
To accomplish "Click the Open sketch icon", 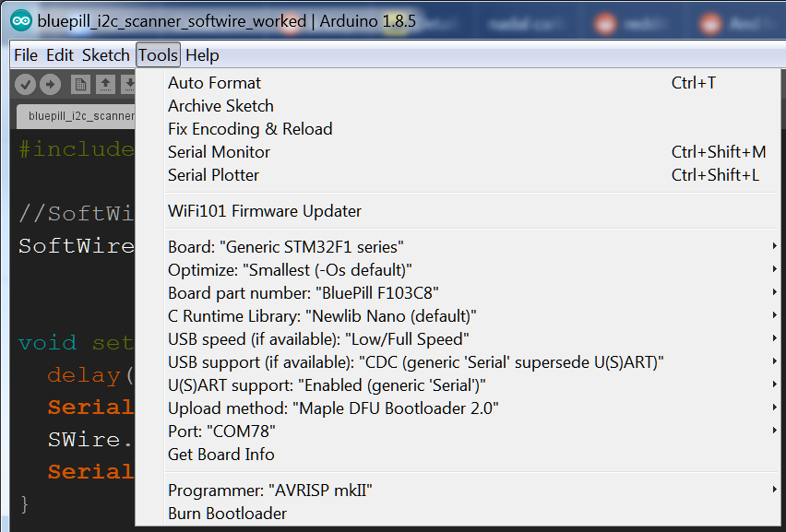I will pyautogui.click(x=105, y=83).
